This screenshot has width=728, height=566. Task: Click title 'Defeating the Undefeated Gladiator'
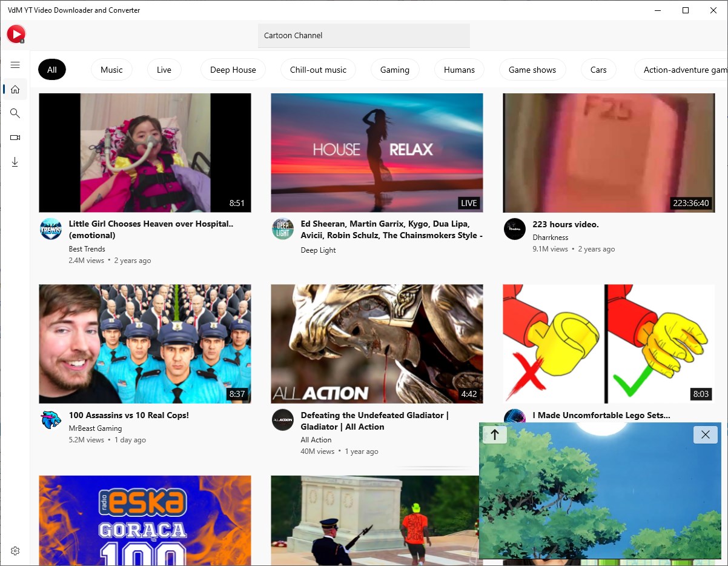(x=374, y=421)
